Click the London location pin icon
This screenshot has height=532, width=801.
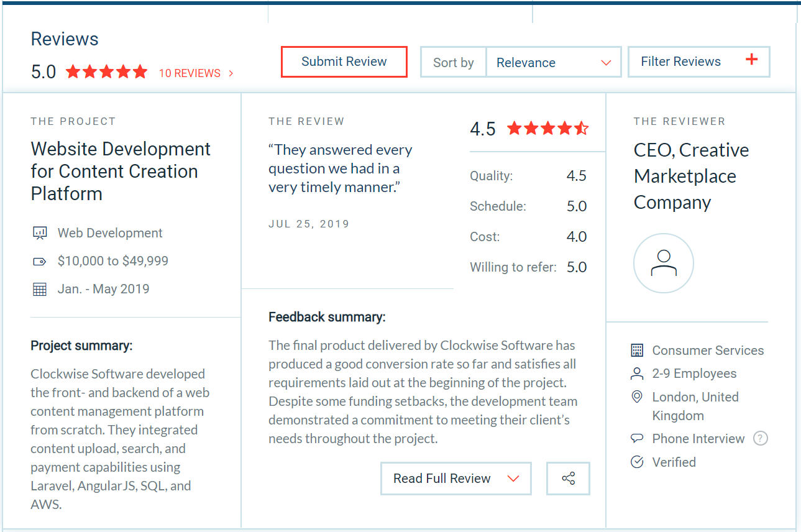pos(637,397)
